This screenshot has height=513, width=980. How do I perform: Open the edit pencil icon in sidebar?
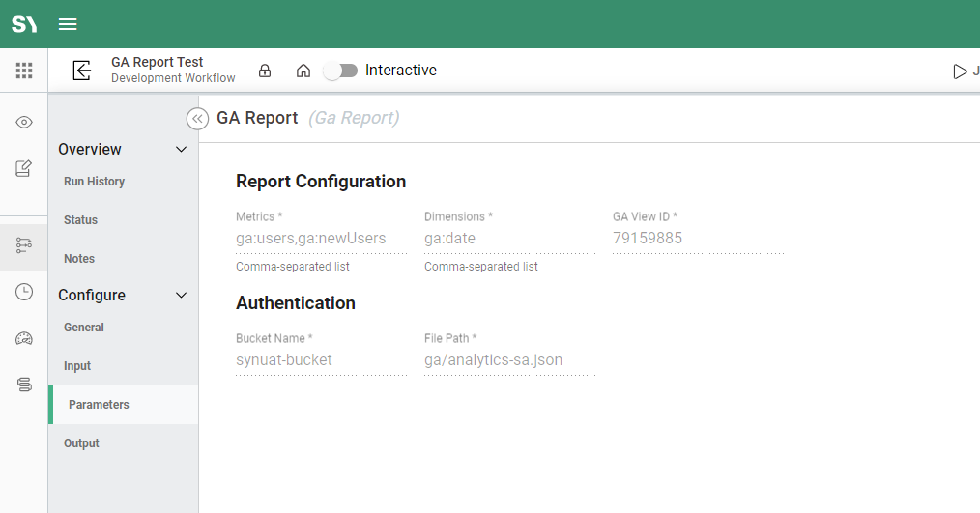pos(24,168)
